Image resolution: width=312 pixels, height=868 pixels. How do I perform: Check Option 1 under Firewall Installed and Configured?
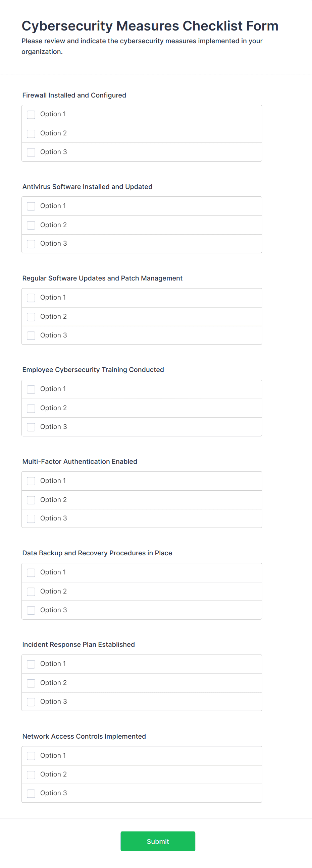point(31,115)
